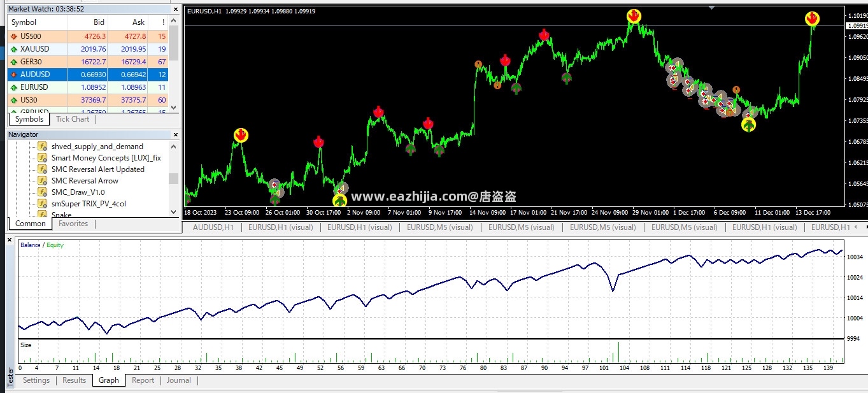Click the chart tabs scroll-left arrow
The height and width of the screenshot is (393, 868).
point(855,227)
